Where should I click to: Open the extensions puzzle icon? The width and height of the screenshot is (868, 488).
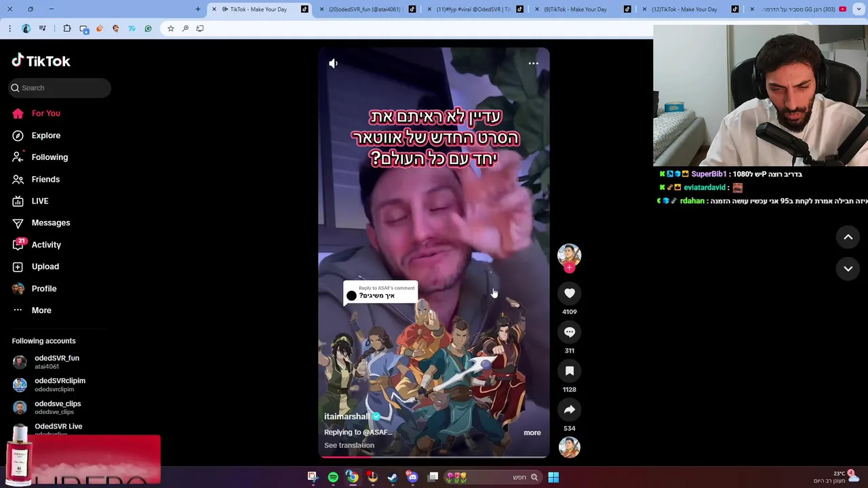tap(67, 28)
